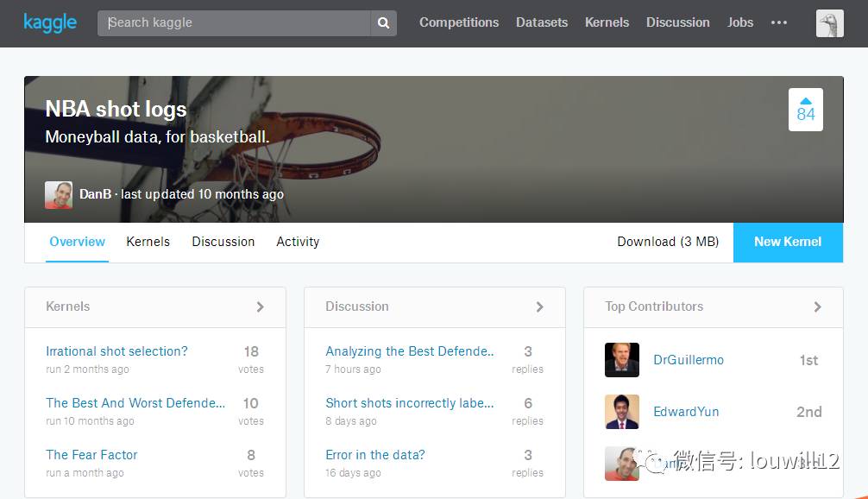This screenshot has width=868, height=499.
Task: Click DanB's avatar in the banner
Action: click(59, 194)
